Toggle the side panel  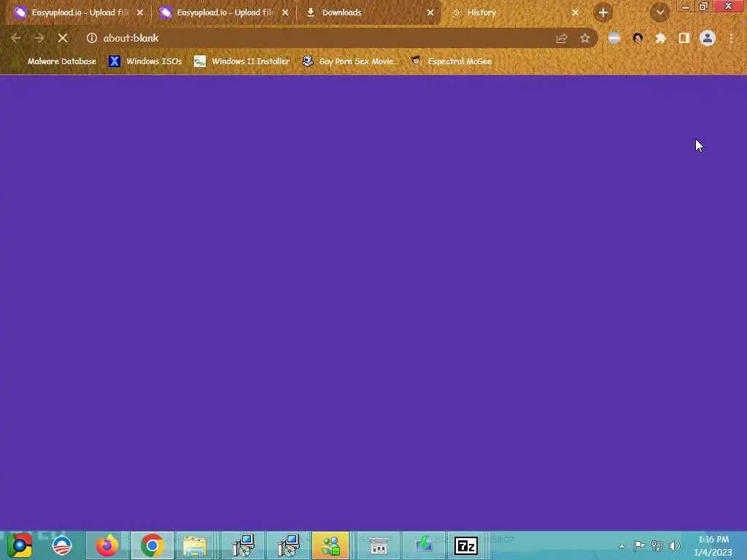[x=684, y=38]
